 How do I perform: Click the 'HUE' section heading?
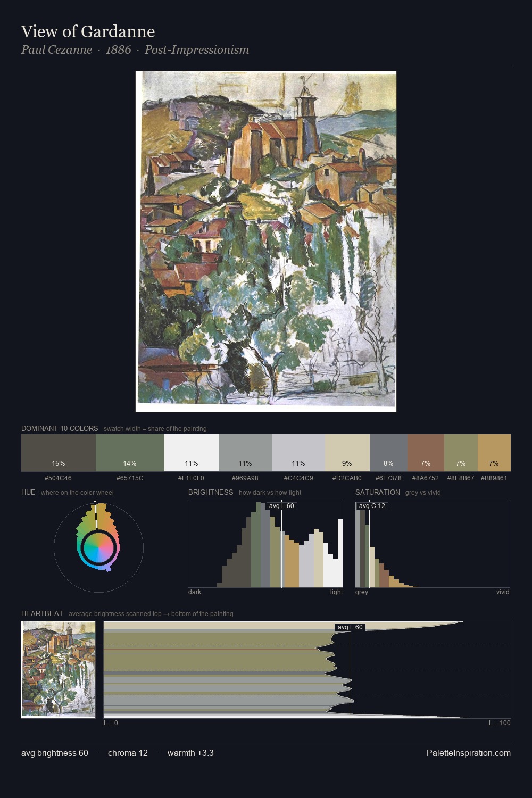point(28,492)
